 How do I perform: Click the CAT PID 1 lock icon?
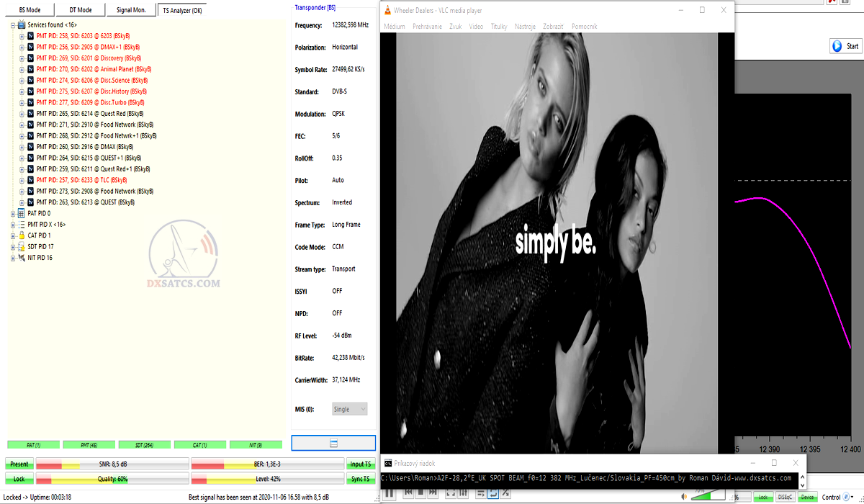coord(21,235)
